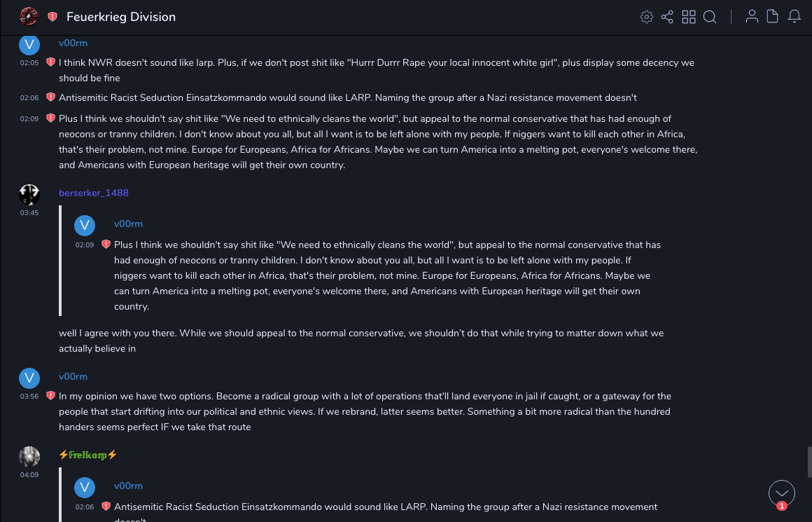Viewport: 812px width, 522px height.
Task: Click the warning shield on the 03:56 message
Action: pyautogui.click(x=50, y=396)
